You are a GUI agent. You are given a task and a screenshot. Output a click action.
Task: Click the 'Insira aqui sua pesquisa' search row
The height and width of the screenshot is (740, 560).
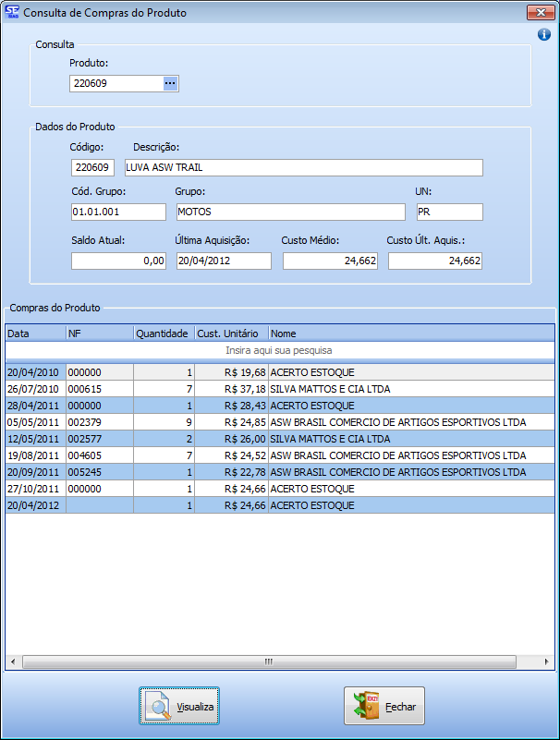point(279,350)
